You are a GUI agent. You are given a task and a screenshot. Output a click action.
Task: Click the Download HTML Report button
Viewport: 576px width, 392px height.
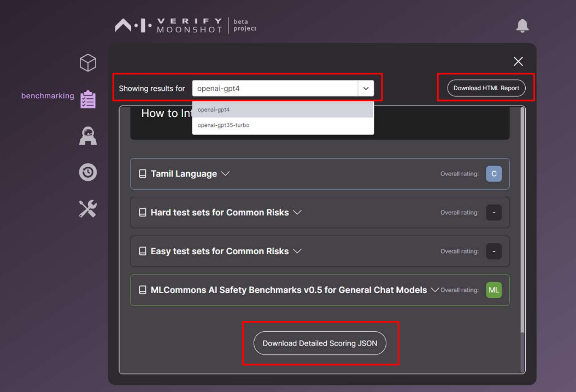[x=486, y=88]
